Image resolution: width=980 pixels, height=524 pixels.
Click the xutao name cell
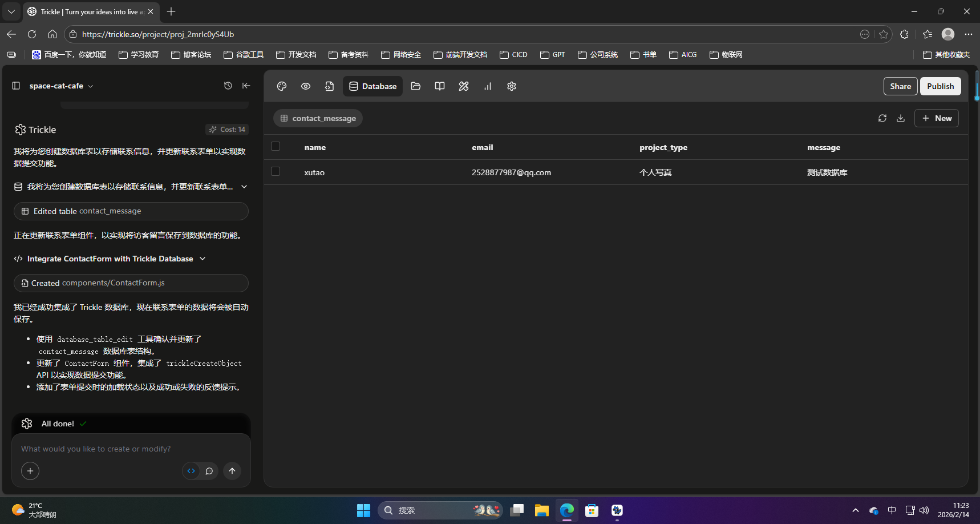click(x=314, y=172)
